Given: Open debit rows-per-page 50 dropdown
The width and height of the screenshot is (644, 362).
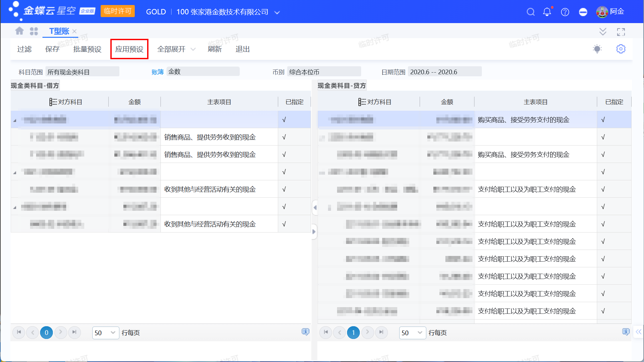Looking at the screenshot, I should coord(105,333).
